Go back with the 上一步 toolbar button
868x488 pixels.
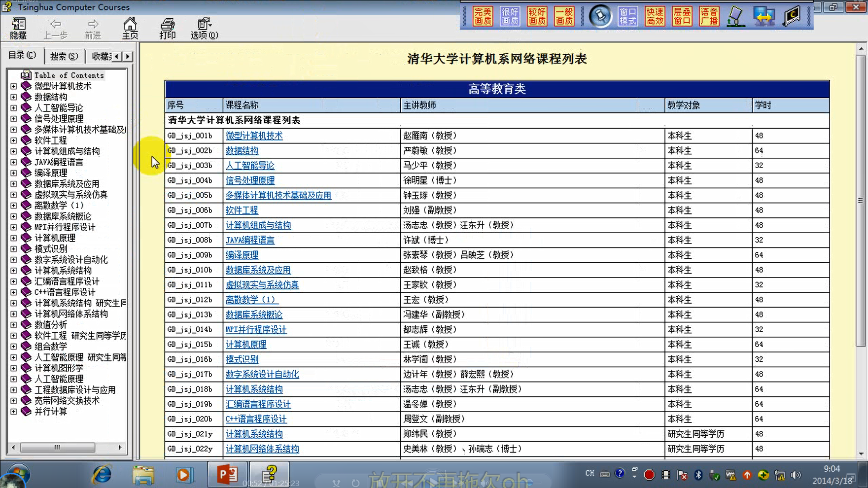click(x=55, y=29)
